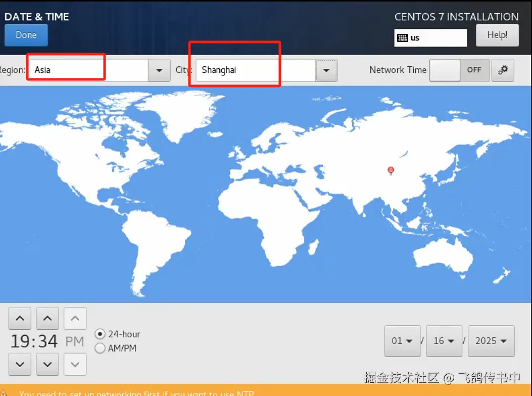The width and height of the screenshot is (532, 396).
Task: Click the NTP networking warning message
Action: coord(137,393)
